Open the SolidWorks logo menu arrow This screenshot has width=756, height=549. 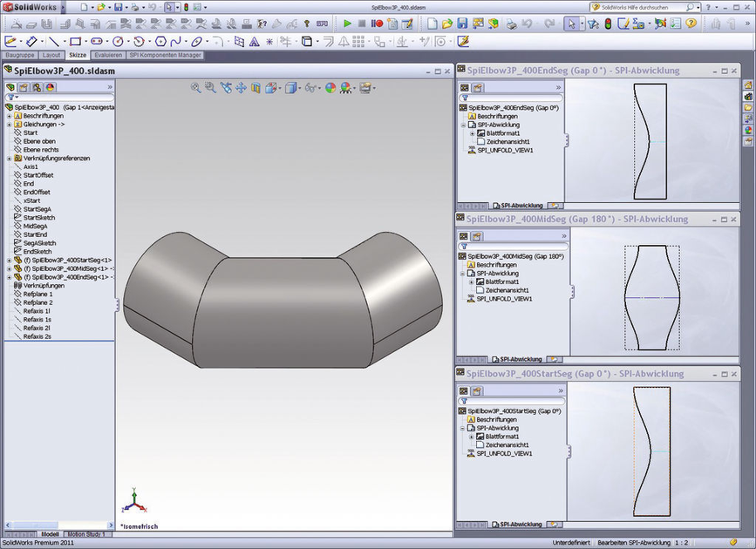click(x=63, y=7)
